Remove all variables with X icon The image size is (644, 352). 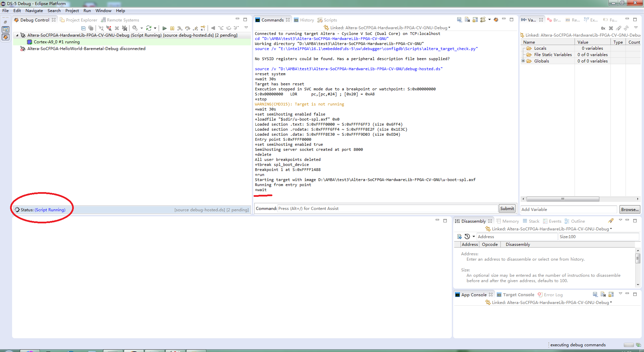click(x=611, y=28)
